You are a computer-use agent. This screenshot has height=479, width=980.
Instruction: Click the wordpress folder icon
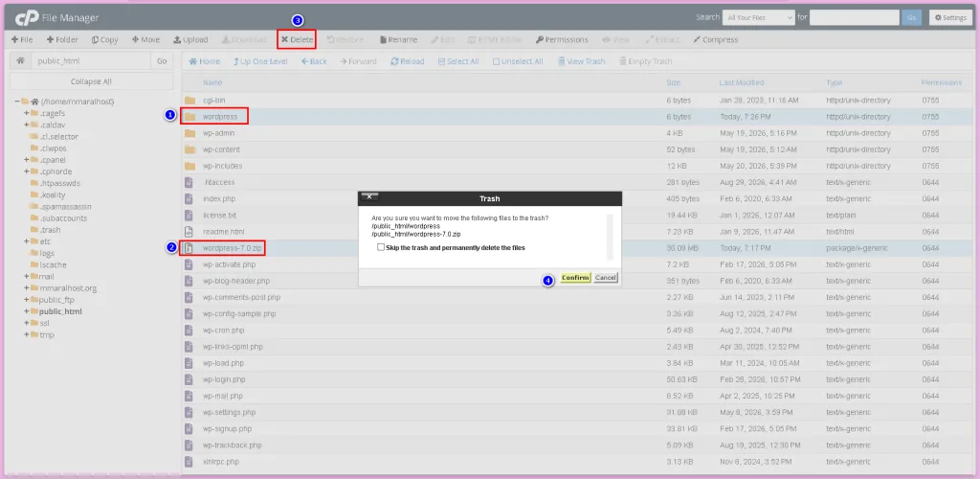[x=189, y=116]
